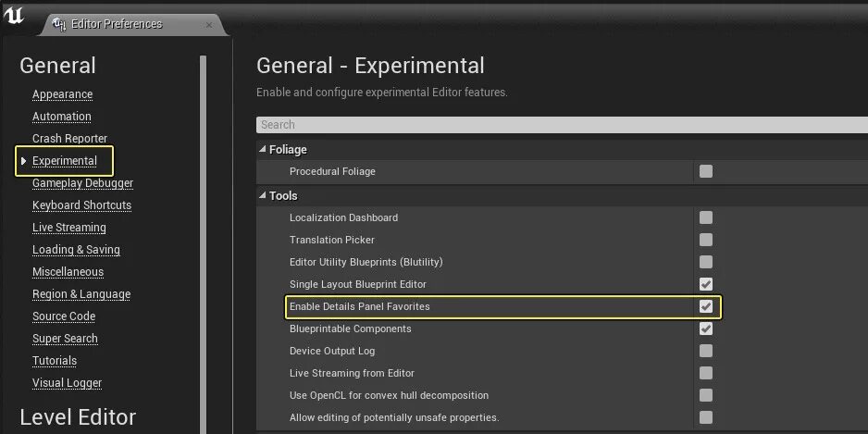Enable the Translation Picker checkbox
This screenshot has width=868, height=434.
706,240
